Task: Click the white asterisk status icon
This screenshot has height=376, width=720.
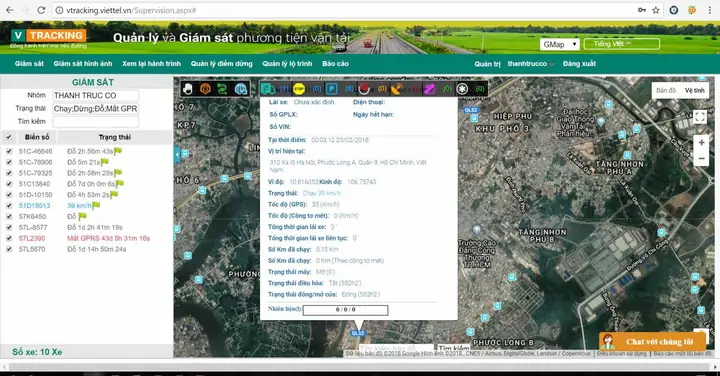Action: pyautogui.click(x=462, y=89)
